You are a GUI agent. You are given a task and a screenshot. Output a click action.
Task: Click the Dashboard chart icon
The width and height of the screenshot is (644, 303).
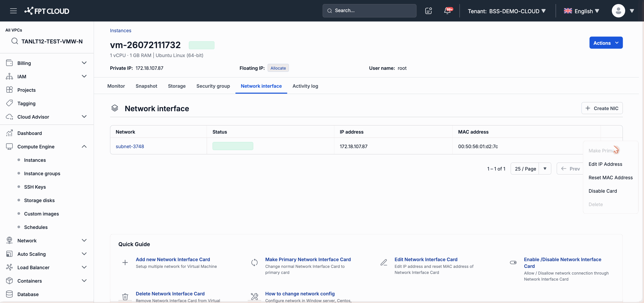pyautogui.click(x=9, y=133)
